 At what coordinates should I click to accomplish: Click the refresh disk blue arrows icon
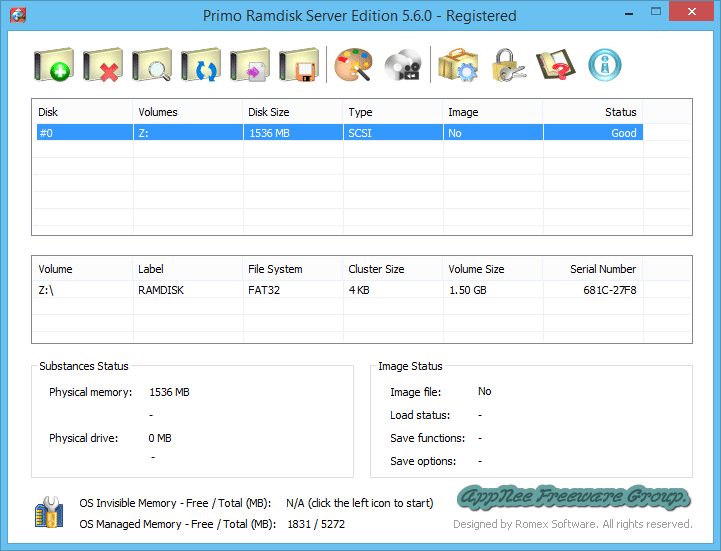201,65
